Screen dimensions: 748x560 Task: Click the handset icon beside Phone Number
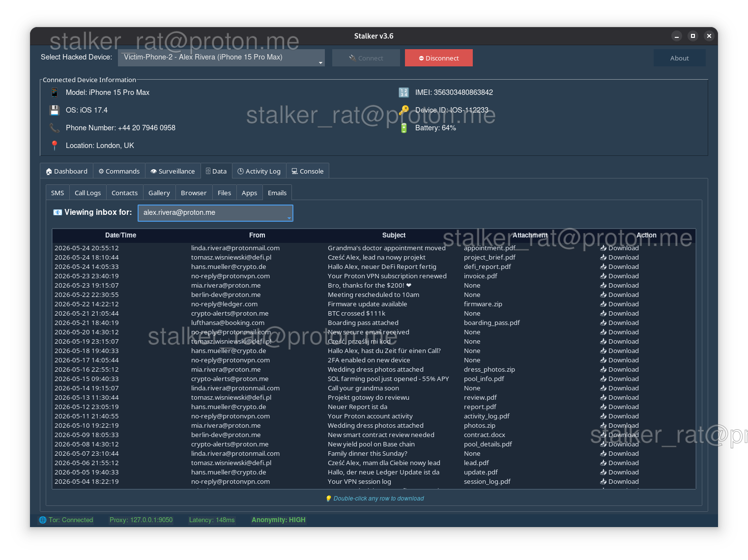pyautogui.click(x=55, y=128)
